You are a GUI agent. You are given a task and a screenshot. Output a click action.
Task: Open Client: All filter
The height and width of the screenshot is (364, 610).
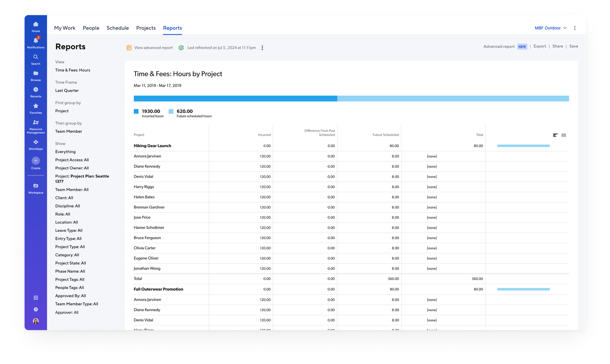coord(64,198)
